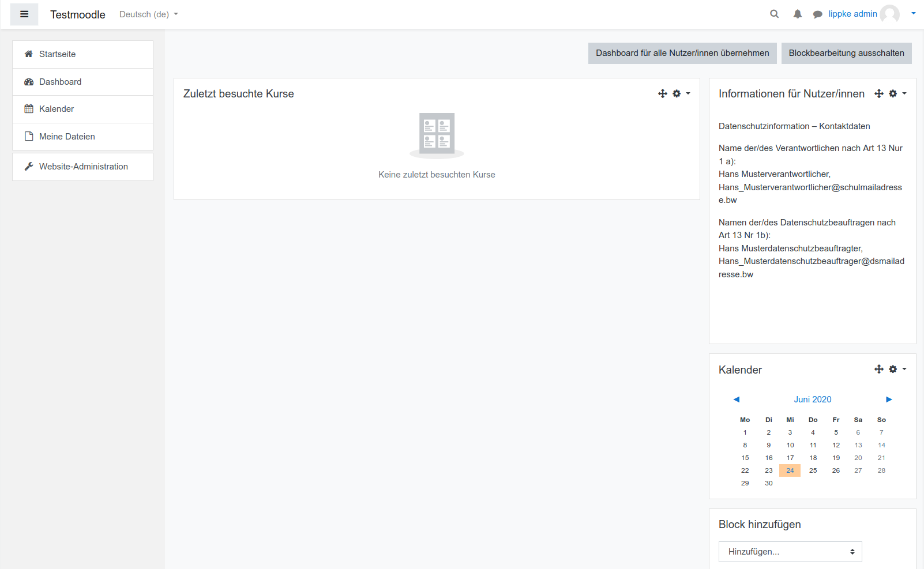The width and height of the screenshot is (924, 569).
Task: Select highlighted day 24 in calendar
Action: click(790, 470)
